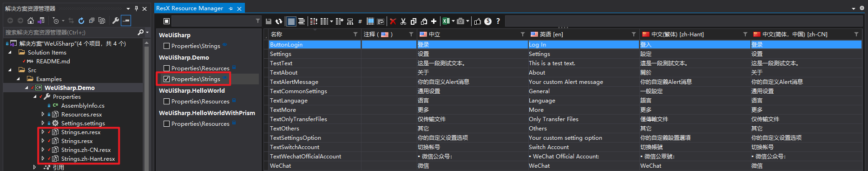Click the Reload arrows icon in ResX toolbar

pos(279,21)
